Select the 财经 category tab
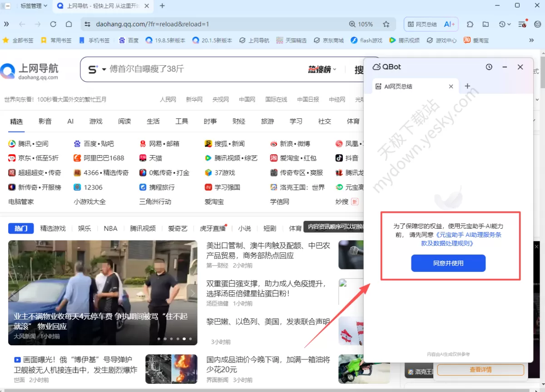This screenshot has width=545, height=392. [239, 121]
